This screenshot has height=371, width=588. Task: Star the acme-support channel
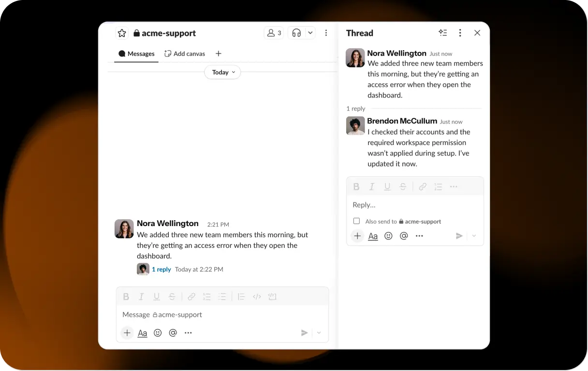122,33
